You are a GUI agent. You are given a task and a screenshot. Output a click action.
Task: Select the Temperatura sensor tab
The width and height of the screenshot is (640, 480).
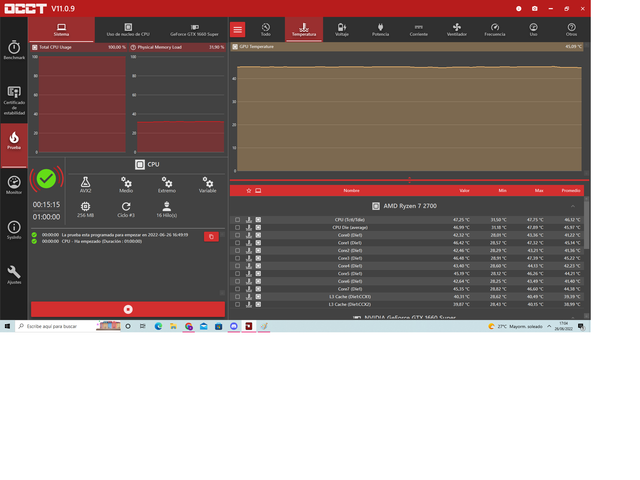click(304, 29)
